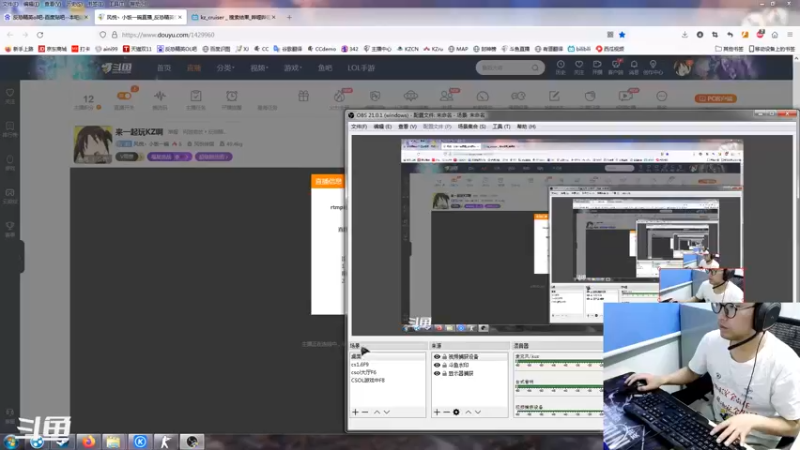The width and height of the screenshot is (800, 450).
Task: Click the remove source minus icon in OBS
Action: [446, 412]
